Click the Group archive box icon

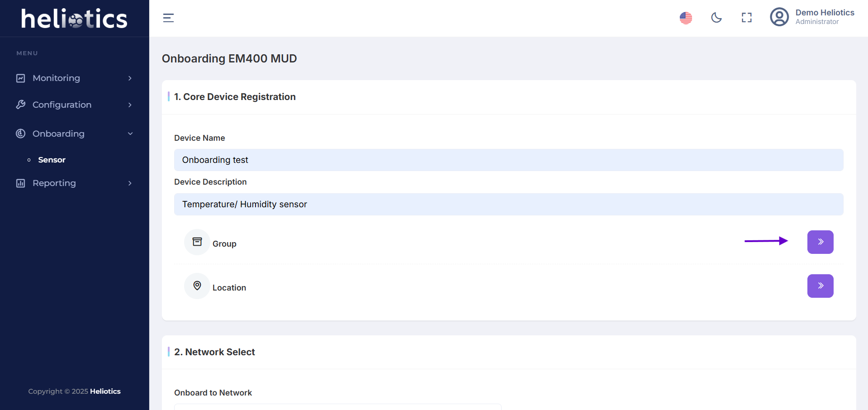click(x=197, y=242)
